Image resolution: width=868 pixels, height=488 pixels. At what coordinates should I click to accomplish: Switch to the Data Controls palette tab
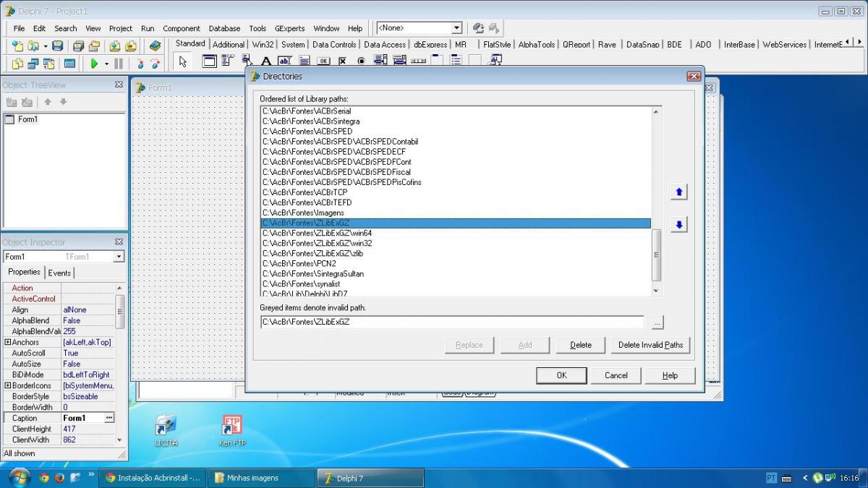click(x=334, y=44)
